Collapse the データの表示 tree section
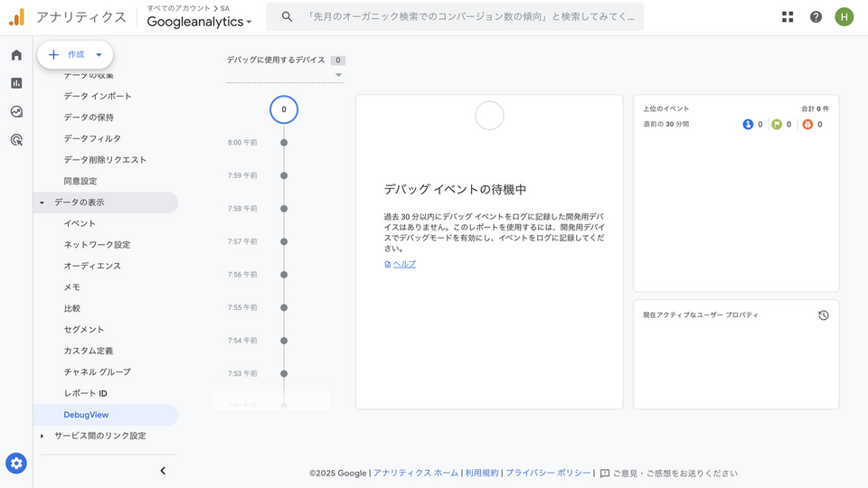 pos(42,202)
